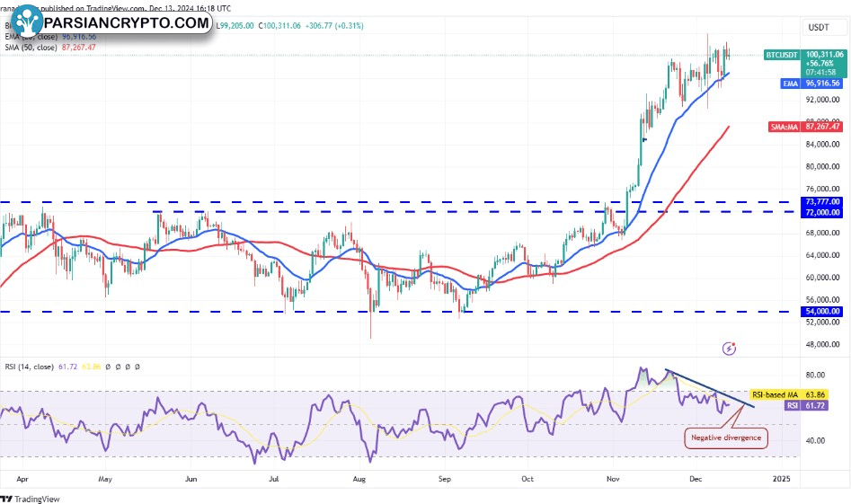The width and height of the screenshot is (851, 504).
Task: Click the 40.00 level on the RSI axis
Action: point(815,440)
